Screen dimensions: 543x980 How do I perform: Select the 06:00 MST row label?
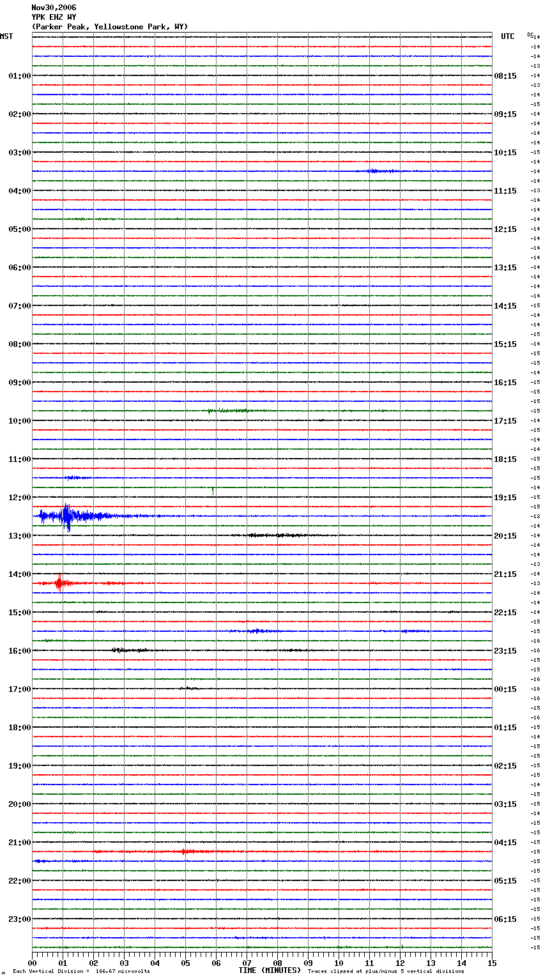(x=20, y=268)
